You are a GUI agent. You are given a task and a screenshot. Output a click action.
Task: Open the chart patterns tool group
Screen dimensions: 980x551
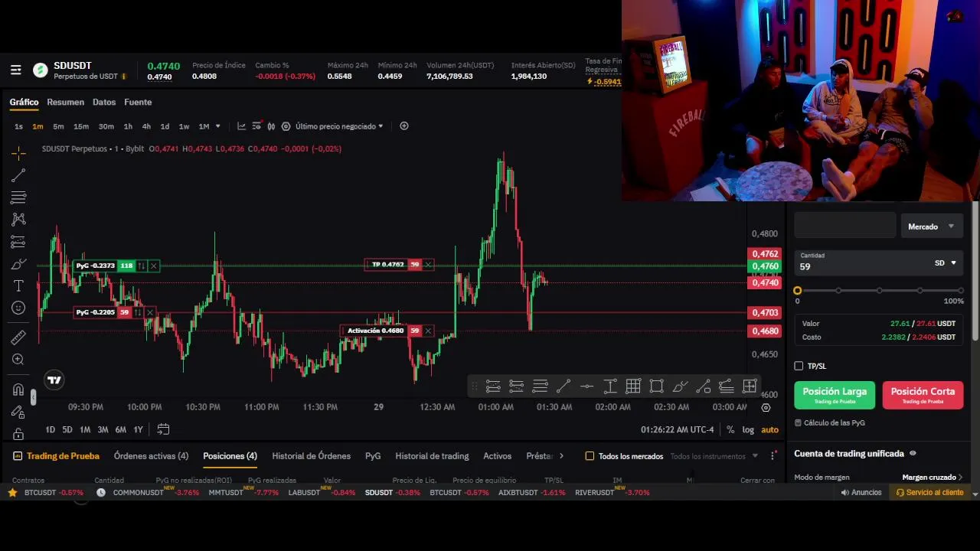coord(18,220)
